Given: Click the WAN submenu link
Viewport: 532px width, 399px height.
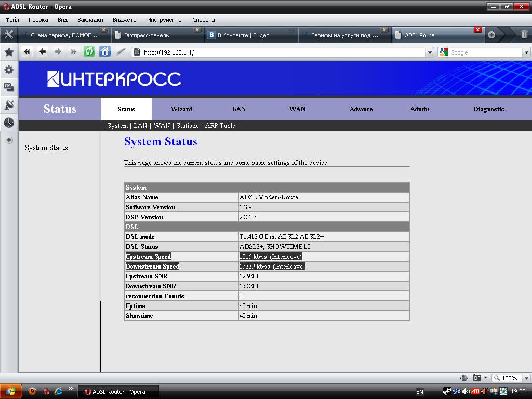Looking at the screenshot, I should [162, 126].
